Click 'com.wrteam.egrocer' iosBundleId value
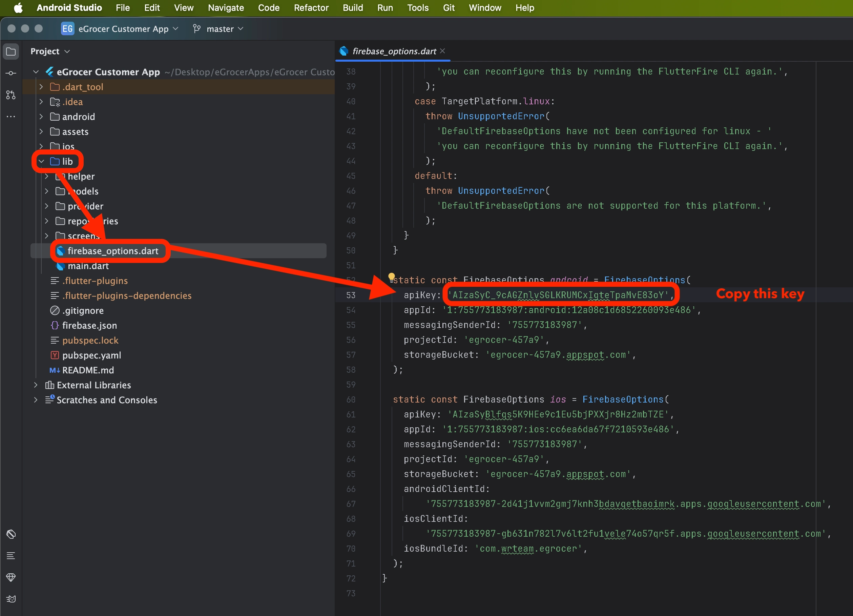This screenshot has height=616, width=853. [x=528, y=549]
